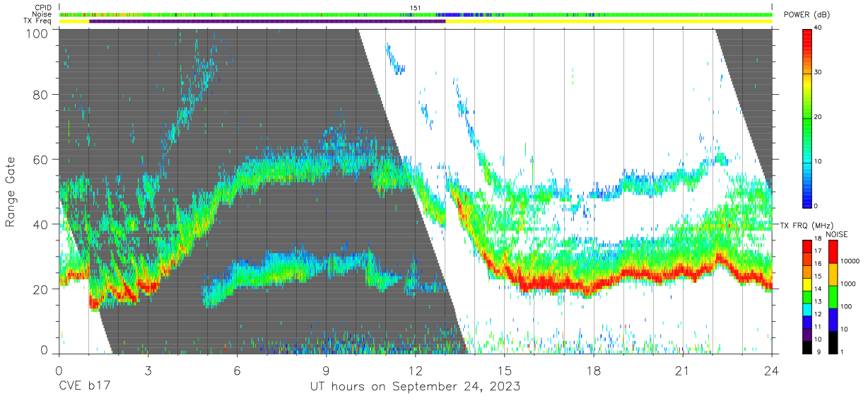Click the Range Gate axis title
The image size is (868, 401).
coord(11,192)
